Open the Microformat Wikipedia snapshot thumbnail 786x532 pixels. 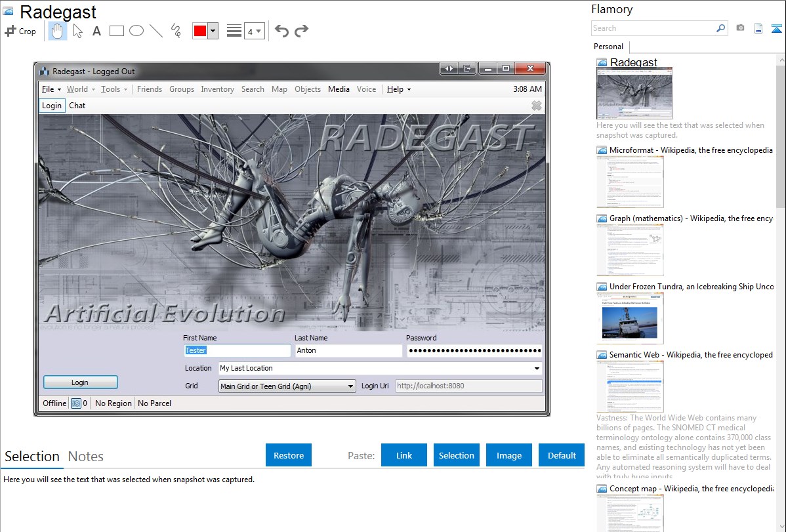(630, 182)
